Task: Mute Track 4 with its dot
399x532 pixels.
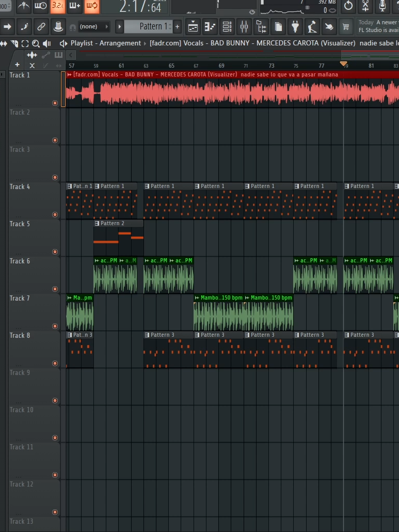Action: coord(55,214)
